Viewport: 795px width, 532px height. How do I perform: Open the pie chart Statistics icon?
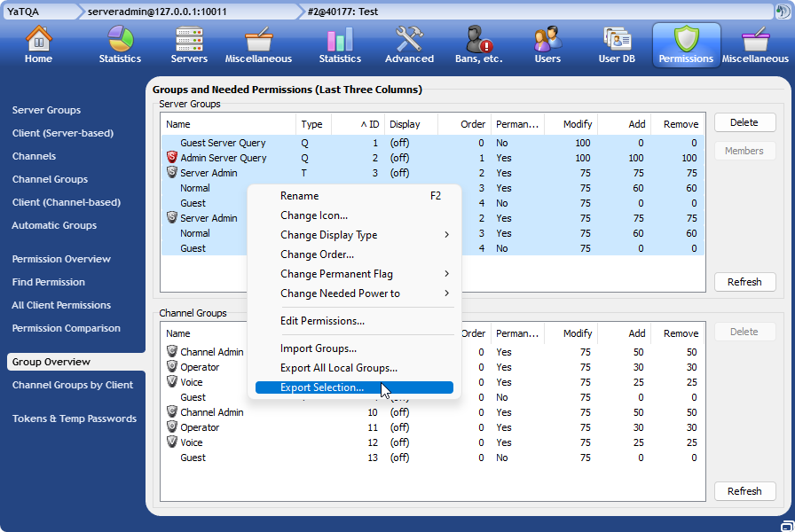coord(120,44)
